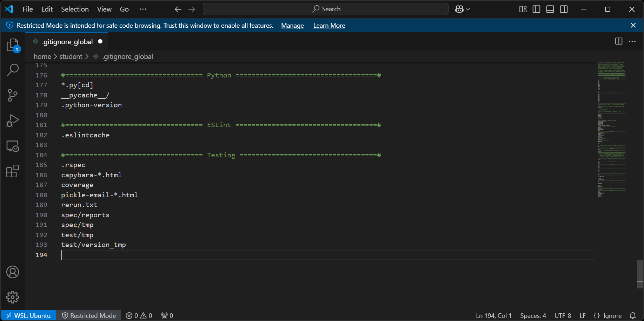The width and height of the screenshot is (644, 321).
Task: Open notifications via the bell icon
Action: point(633,315)
